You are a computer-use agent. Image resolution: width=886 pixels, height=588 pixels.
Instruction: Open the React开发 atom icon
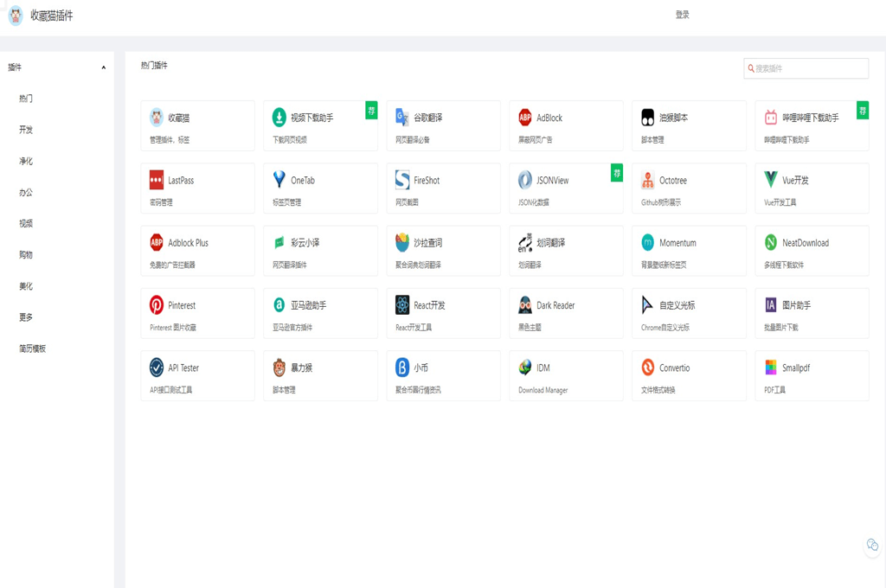(x=402, y=305)
